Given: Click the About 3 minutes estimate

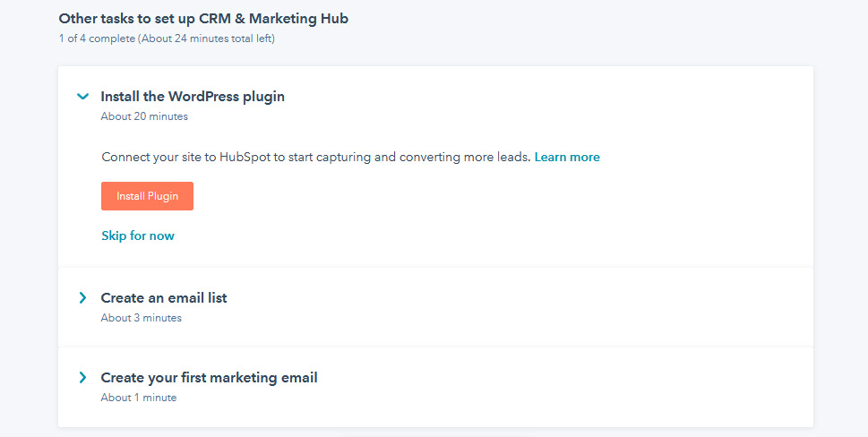Looking at the screenshot, I should pos(142,318).
